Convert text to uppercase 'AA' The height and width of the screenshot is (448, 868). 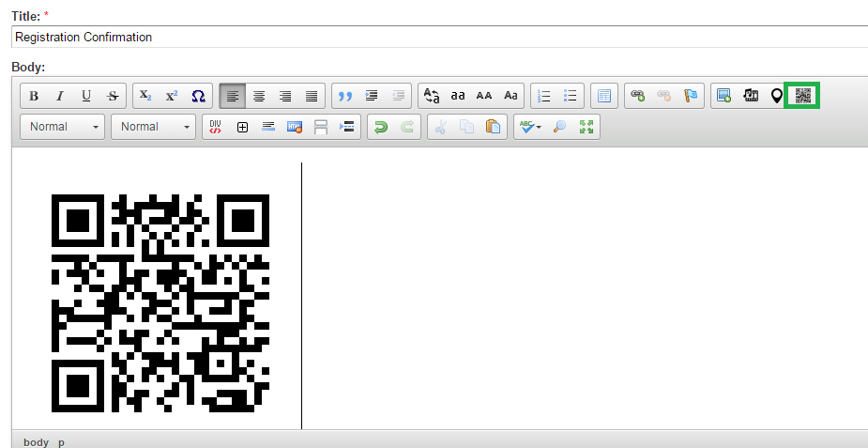coord(484,96)
